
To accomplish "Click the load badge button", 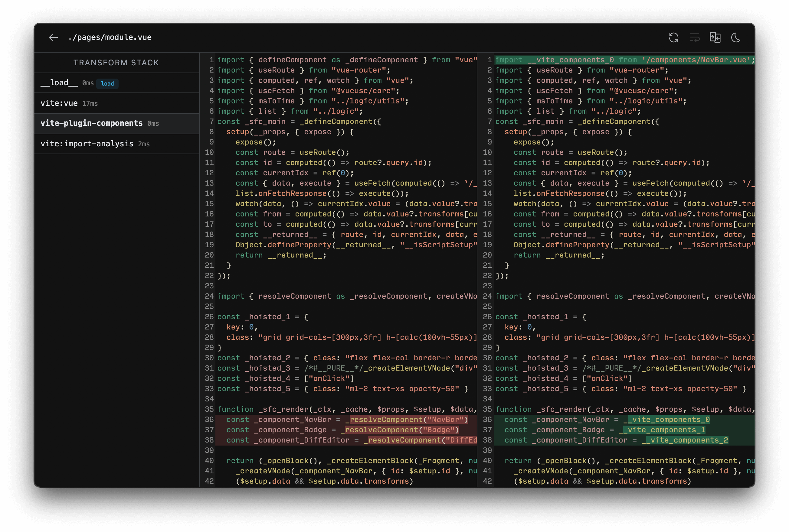I will 107,83.
